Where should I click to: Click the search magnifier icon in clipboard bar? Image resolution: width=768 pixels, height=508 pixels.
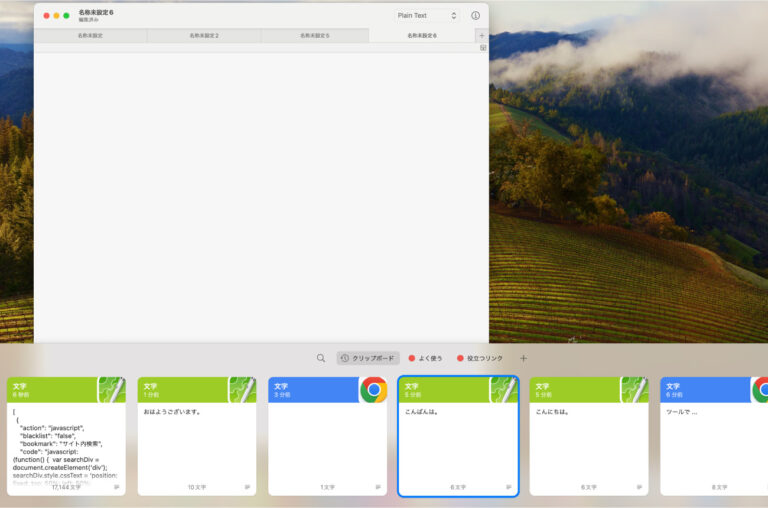(321, 358)
